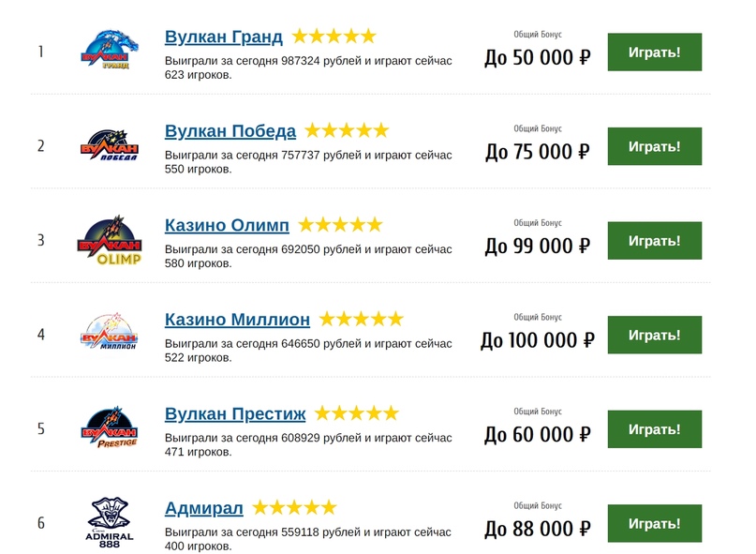Screen dimensions: 756x554
Task: Click Играть! for the 88 000 ₽ bonus
Action: (654, 523)
